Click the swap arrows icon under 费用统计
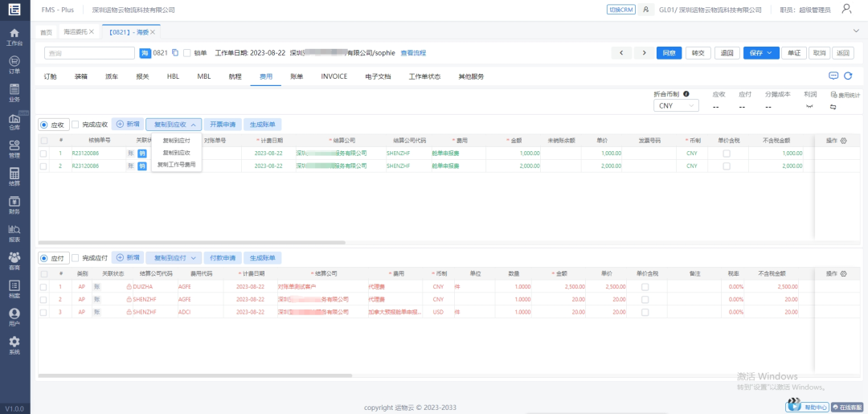 [833, 107]
